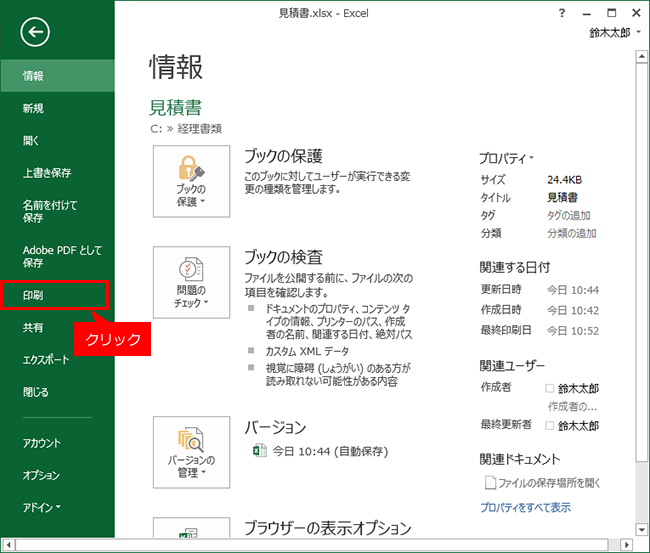This screenshot has height=553, width=650.
Task: Open the 鈴木太郎 account dropdown at top right
Action: pos(615,32)
